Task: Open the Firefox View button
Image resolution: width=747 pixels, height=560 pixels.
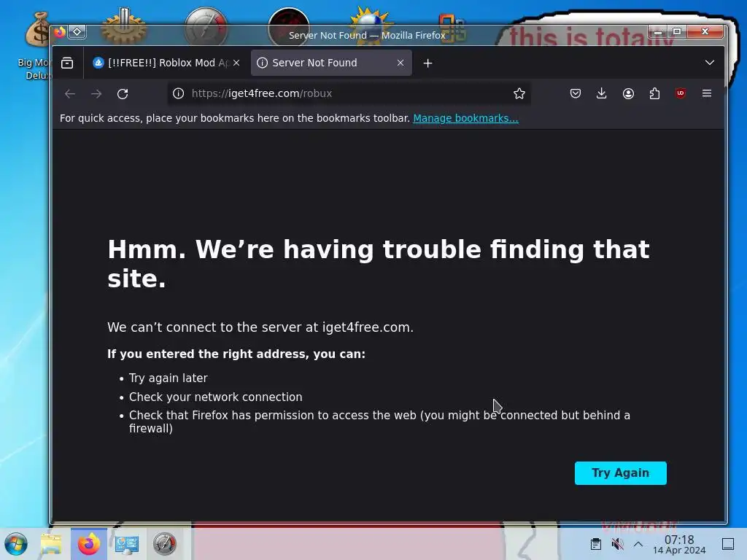Action: click(67, 63)
